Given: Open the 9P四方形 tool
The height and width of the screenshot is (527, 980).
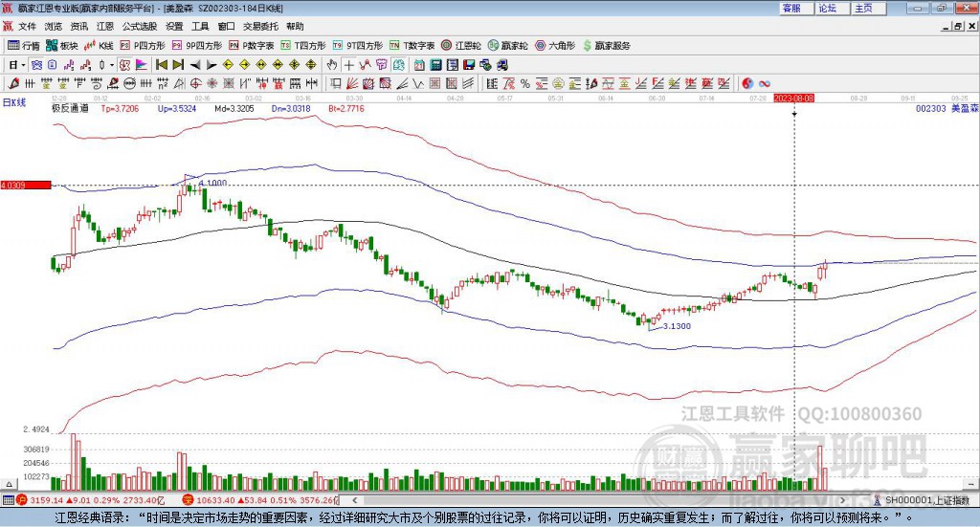Looking at the screenshot, I should pos(197,46).
